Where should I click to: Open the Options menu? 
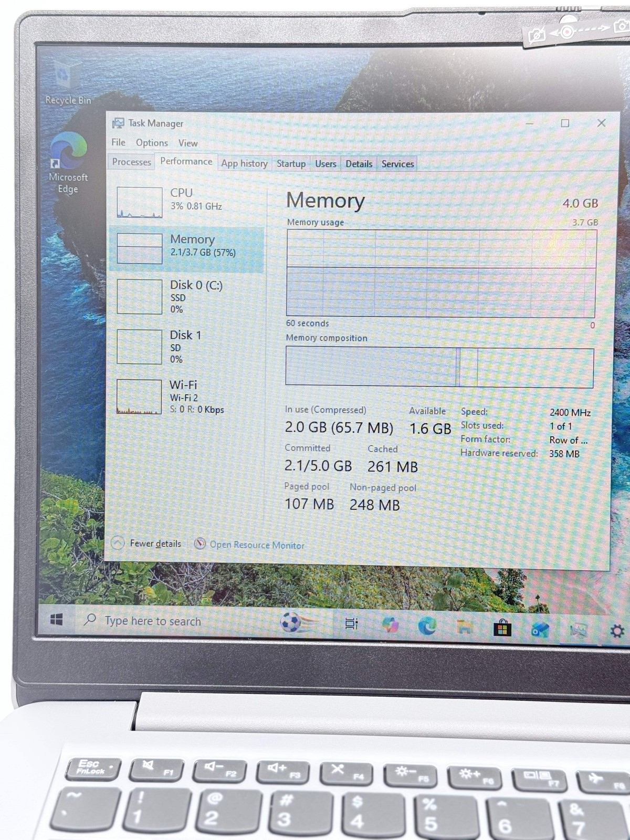pyautogui.click(x=152, y=143)
